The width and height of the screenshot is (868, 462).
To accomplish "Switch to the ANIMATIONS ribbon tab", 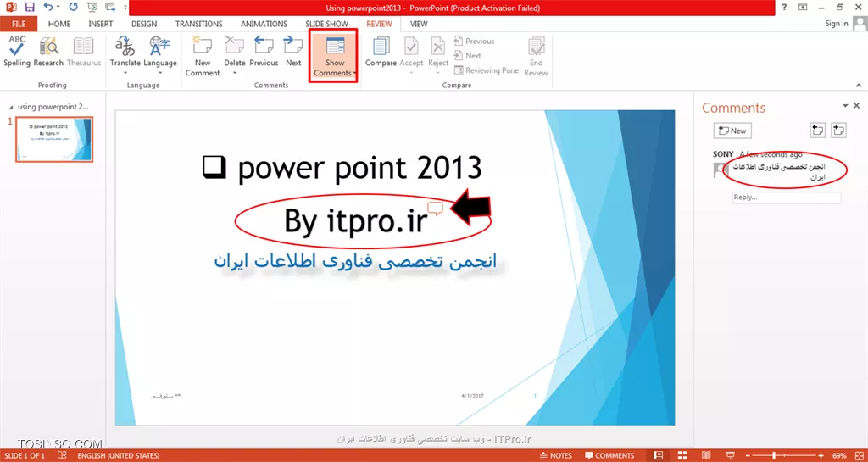I will 264,24.
